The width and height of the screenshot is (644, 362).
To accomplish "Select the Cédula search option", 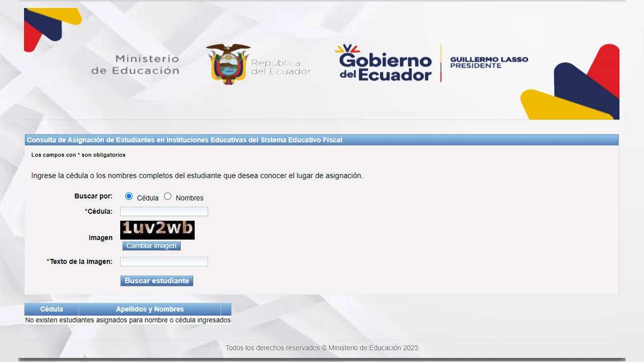I will pos(128,196).
